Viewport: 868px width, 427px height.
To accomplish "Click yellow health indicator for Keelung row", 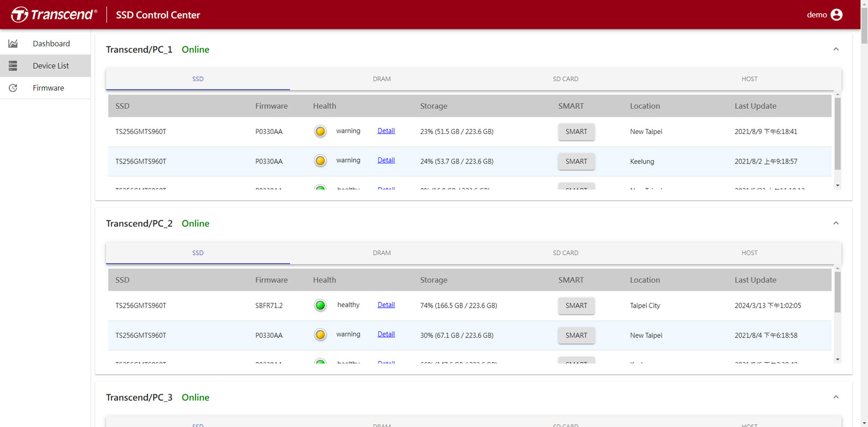I will (x=320, y=161).
